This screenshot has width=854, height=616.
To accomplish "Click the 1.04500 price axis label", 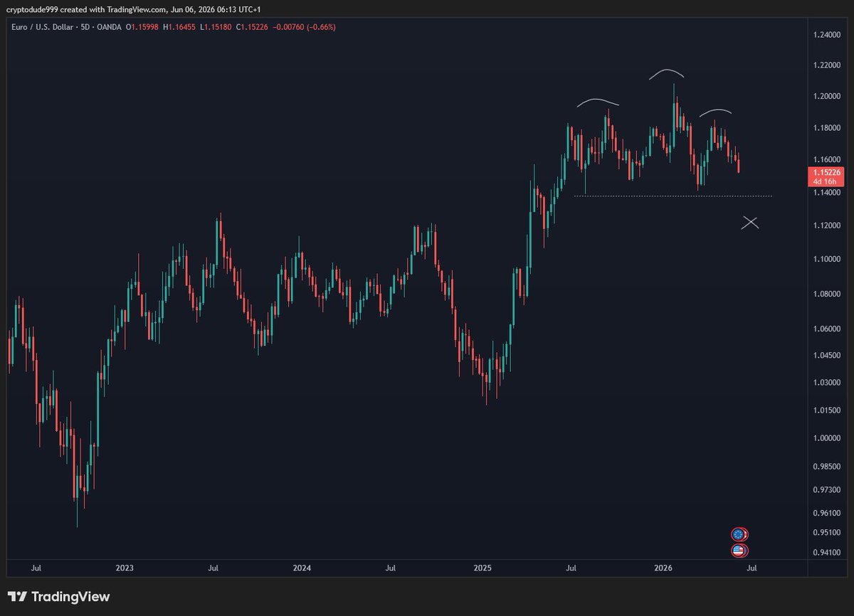I will pyautogui.click(x=827, y=356).
